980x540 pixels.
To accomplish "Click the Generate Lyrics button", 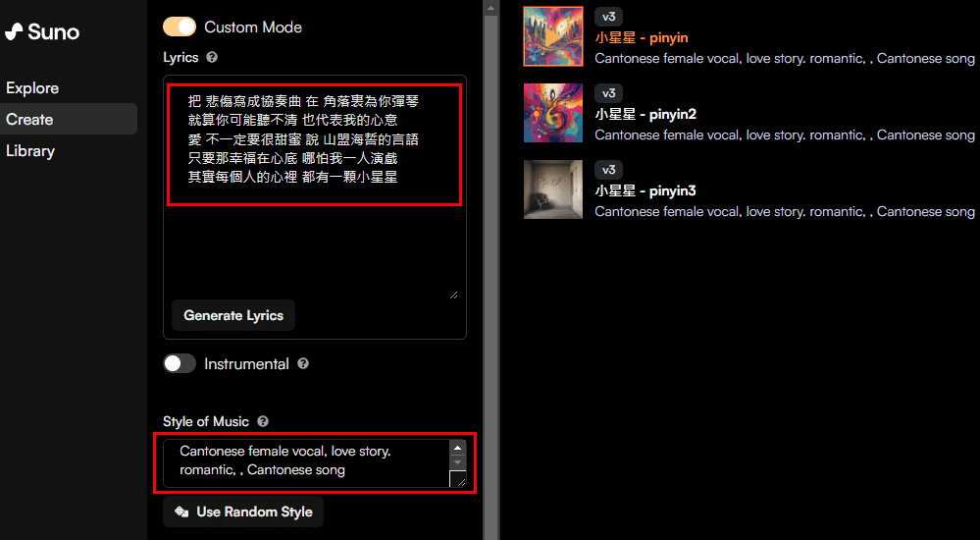I will click(x=233, y=315).
